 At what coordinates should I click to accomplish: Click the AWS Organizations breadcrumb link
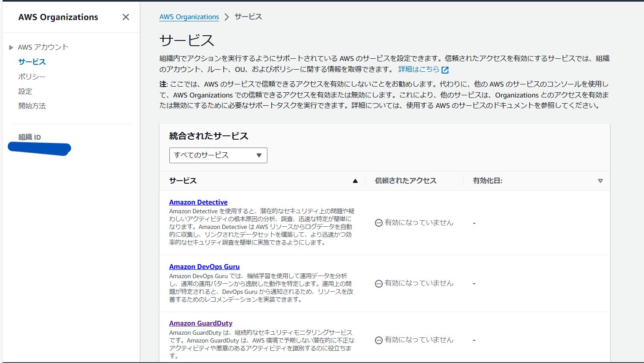[189, 17]
